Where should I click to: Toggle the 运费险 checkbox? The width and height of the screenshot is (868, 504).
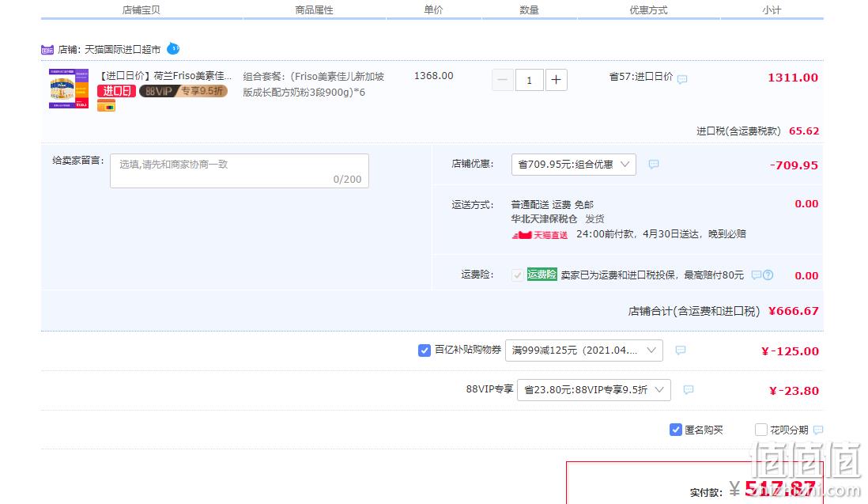click(517, 275)
